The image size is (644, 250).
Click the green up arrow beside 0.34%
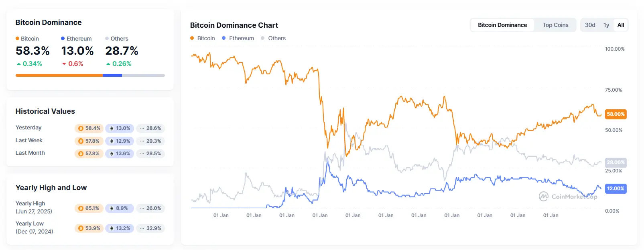[x=19, y=64]
